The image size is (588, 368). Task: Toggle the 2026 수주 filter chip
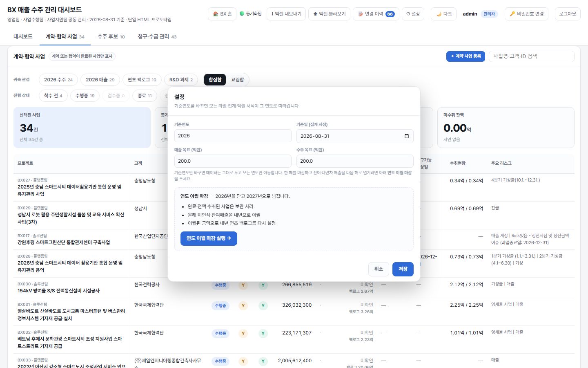coord(58,80)
